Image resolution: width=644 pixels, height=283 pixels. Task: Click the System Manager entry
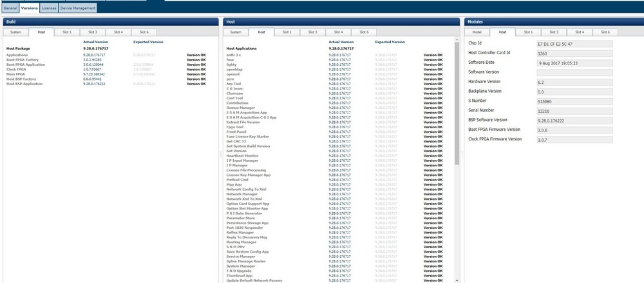coord(241,266)
